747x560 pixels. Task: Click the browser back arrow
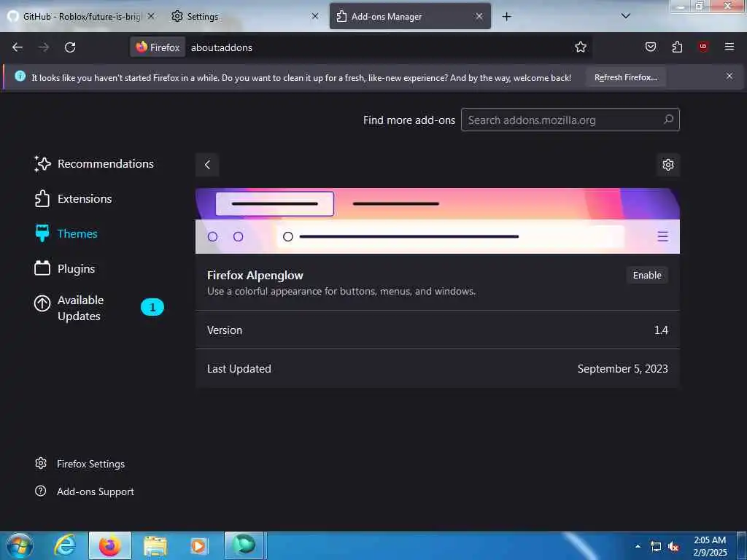18,47
